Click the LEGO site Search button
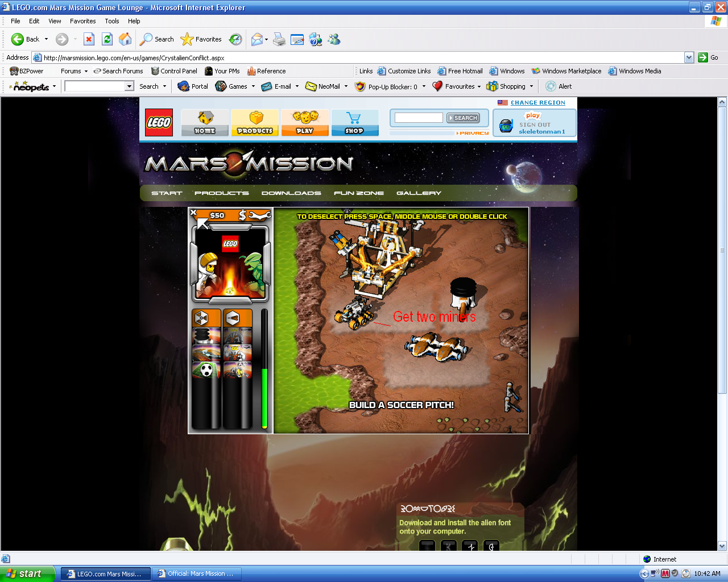 (x=463, y=118)
